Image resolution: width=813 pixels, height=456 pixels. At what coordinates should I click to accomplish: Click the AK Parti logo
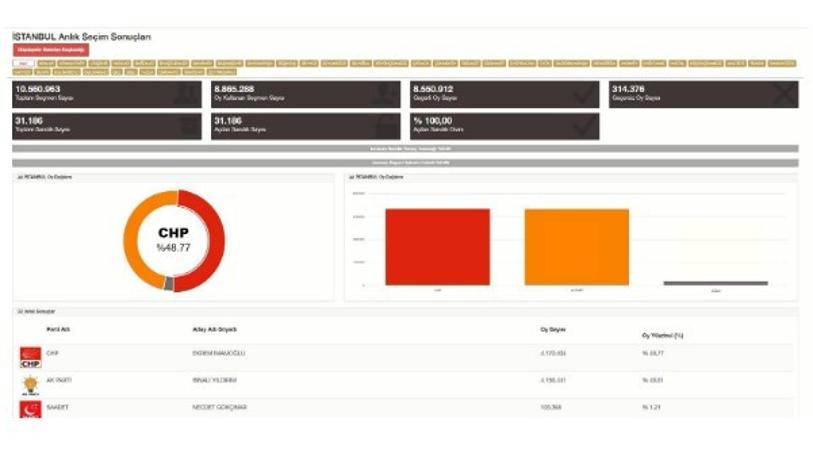tap(30, 384)
